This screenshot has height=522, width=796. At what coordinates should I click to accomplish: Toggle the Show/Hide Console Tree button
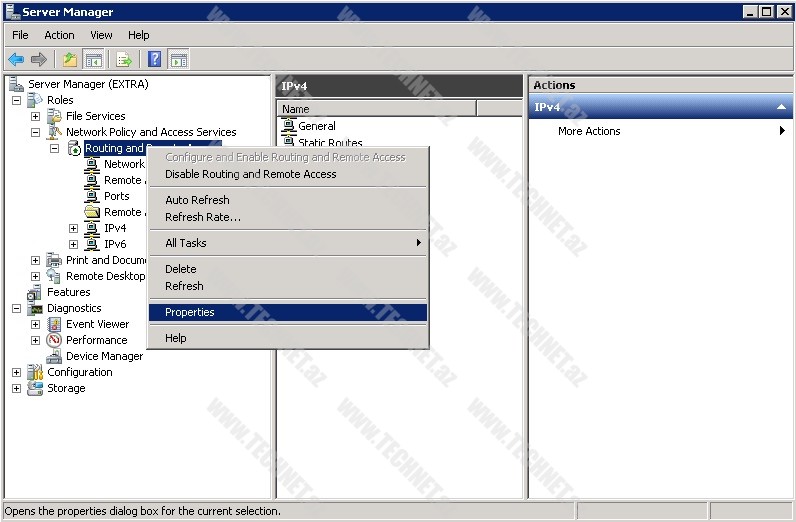[94, 59]
